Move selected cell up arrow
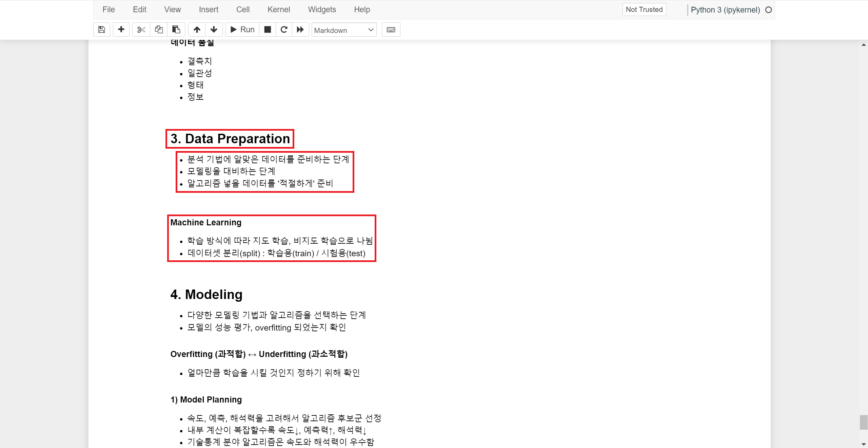Image resolution: width=868 pixels, height=448 pixels. [x=197, y=30]
